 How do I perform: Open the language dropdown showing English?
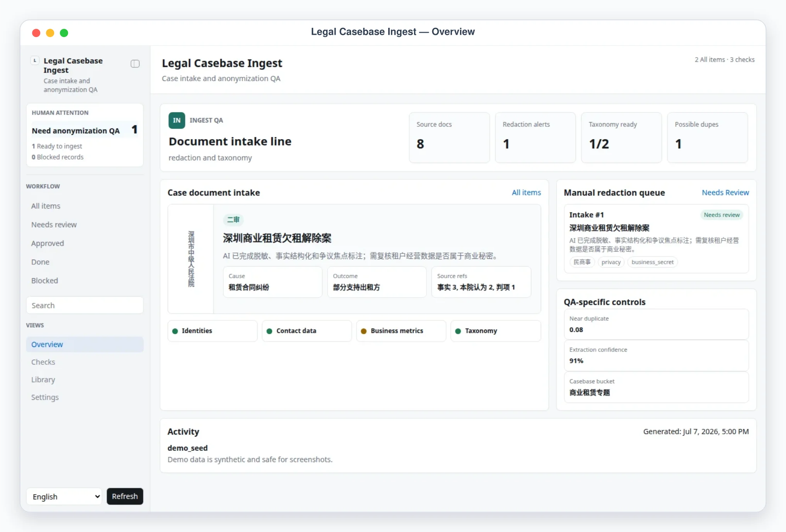[64, 496]
